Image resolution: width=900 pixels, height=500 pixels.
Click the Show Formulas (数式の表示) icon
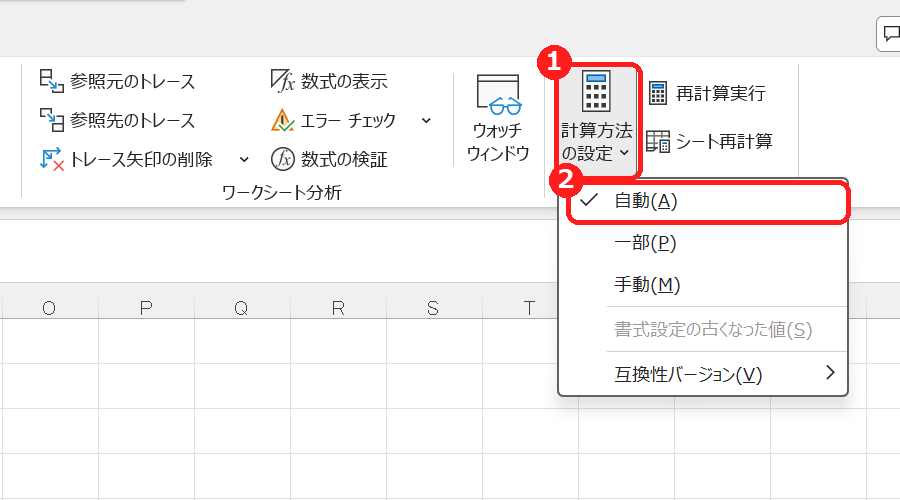point(282,81)
